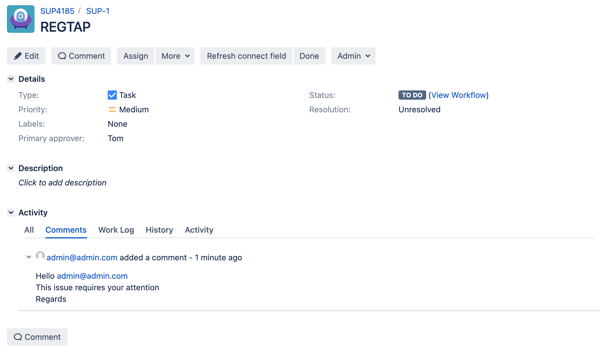Click the Edit pencil button
Image resolution: width=607 pixels, height=364 pixels.
point(26,56)
